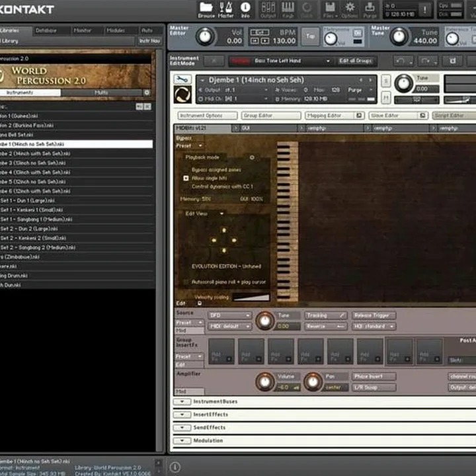476x476 pixels.
Task: Expand the InsertEffects section
Action: tap(182, 415)
